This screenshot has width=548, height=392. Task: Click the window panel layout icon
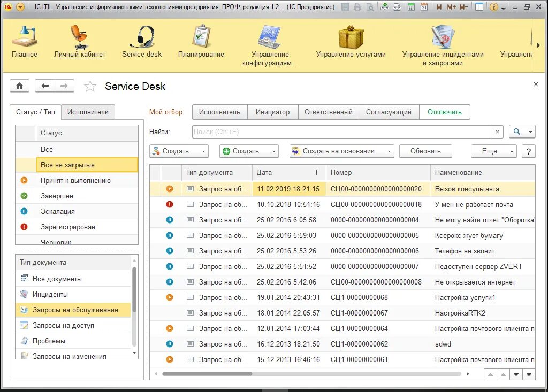[479, 6]
